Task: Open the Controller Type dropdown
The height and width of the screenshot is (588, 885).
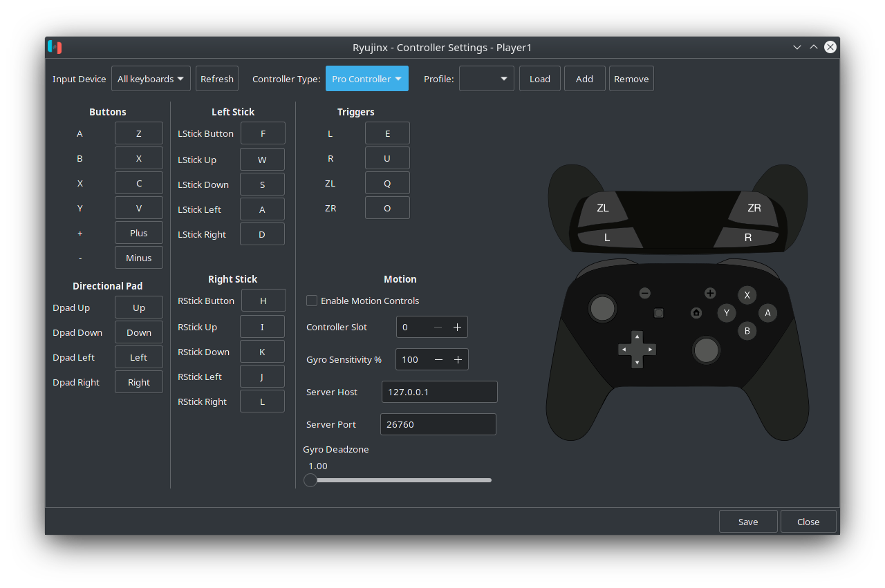Action: point(366,78)
